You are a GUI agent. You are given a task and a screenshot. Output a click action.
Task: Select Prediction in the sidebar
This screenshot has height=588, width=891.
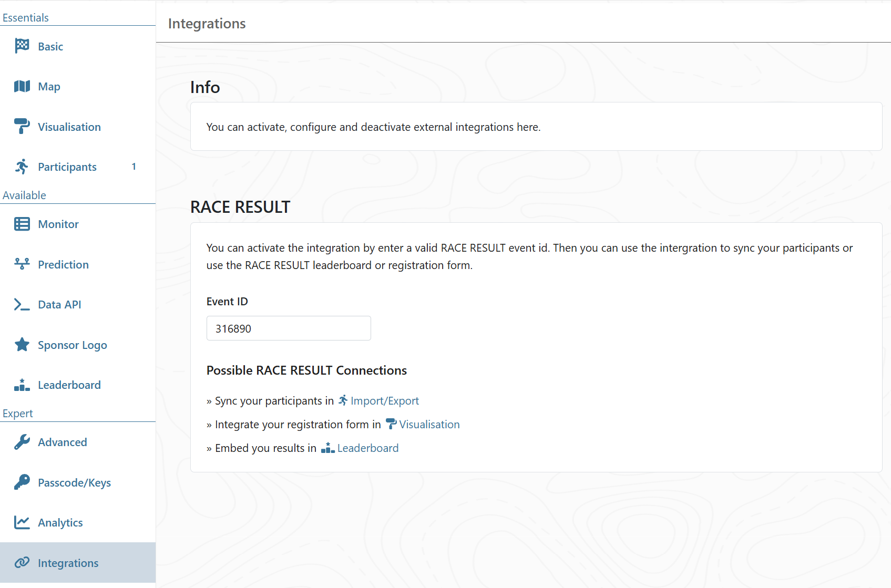tap(63, 264)
